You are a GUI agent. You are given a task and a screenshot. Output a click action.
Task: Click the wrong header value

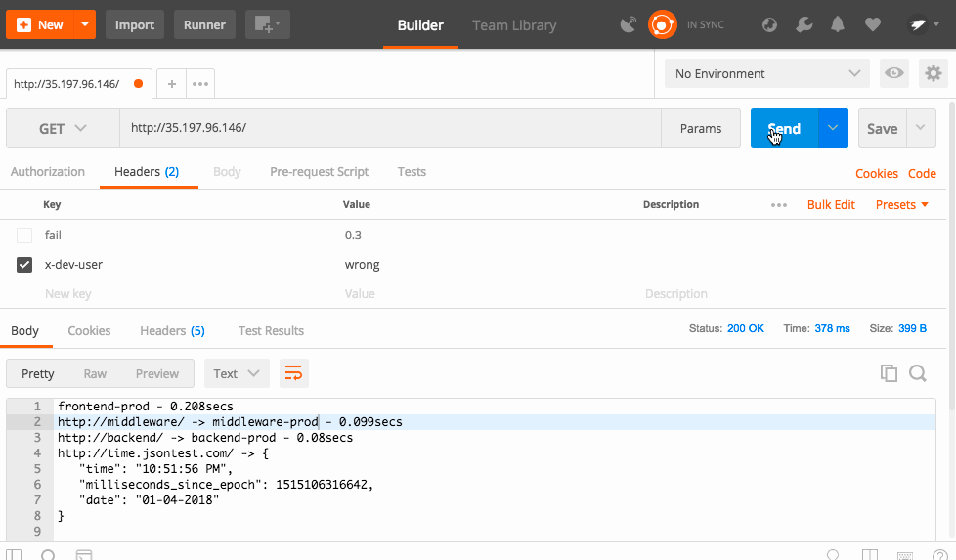tap(362, 265)
